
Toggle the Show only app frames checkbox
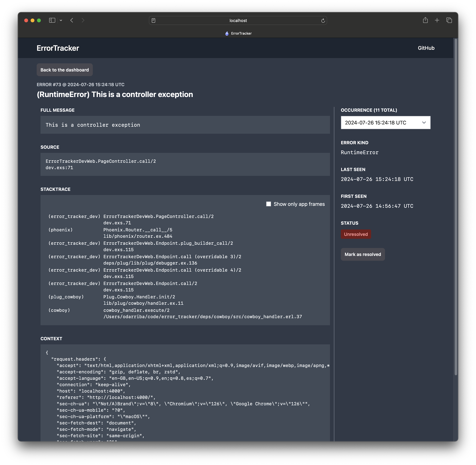point(268,204)
